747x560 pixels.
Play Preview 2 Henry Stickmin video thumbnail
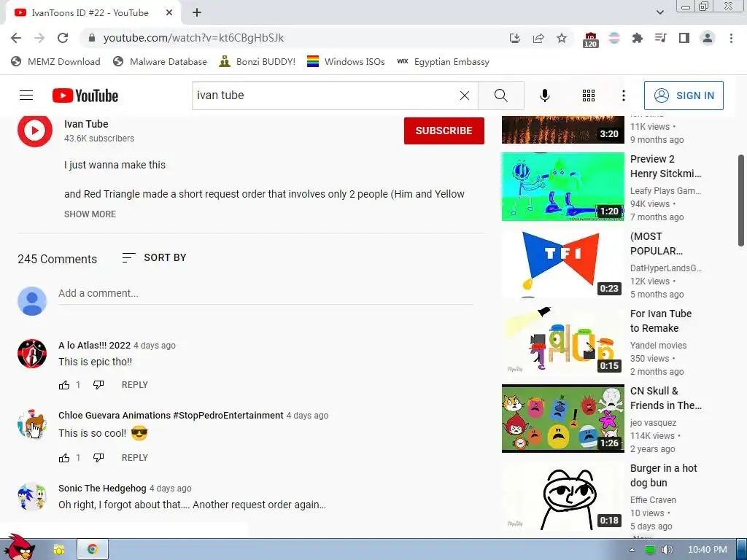point(562,187)
